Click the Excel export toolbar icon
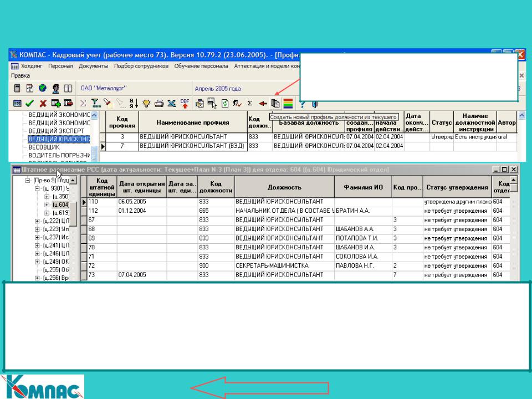The height and width of the screenshot is (399, 532). tap(172, 103)
